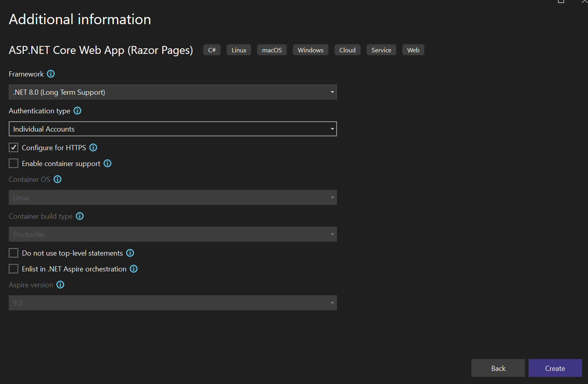Image resolution: width=588 pixels, height=384 pixels.
Task: Click the Create button
Action: pos(555,368)
